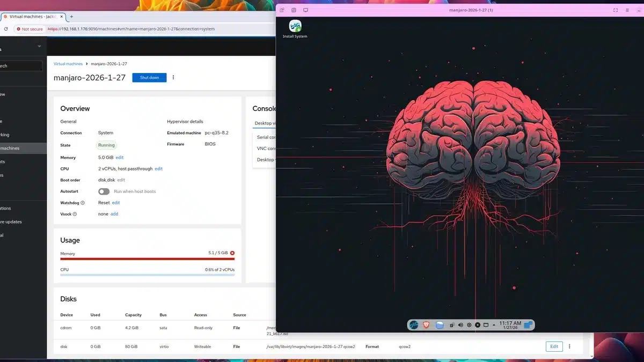Image resolution: width=644 pixels, height=362 pixels.
Task: Edit the Memory allocation link
Action: (120, 158)
